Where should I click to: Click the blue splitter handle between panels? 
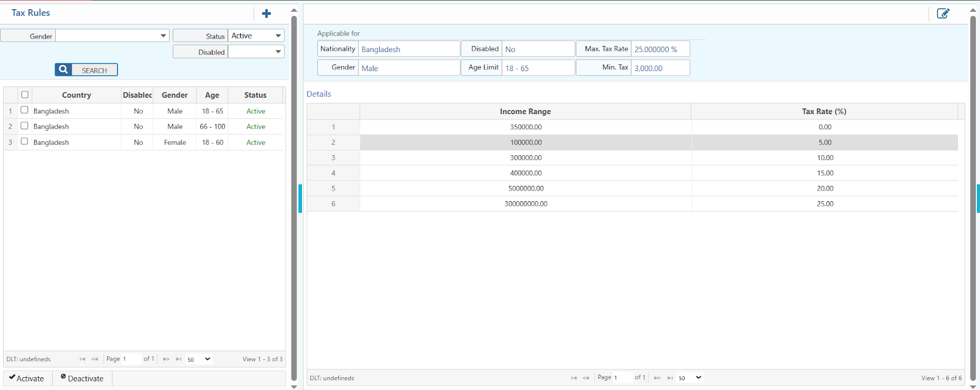click(x=300, y=198)
